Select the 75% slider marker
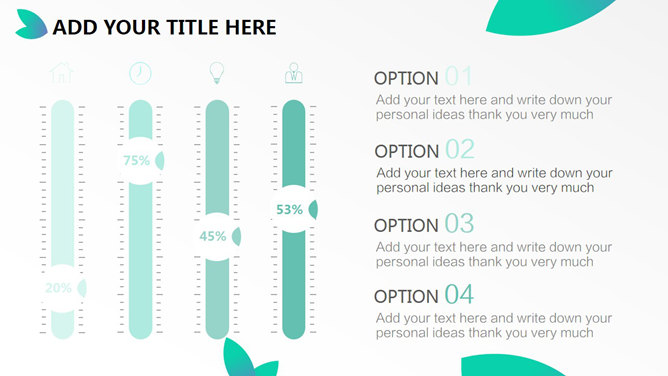This screenshot has width=668, height=376. point(141,161)
